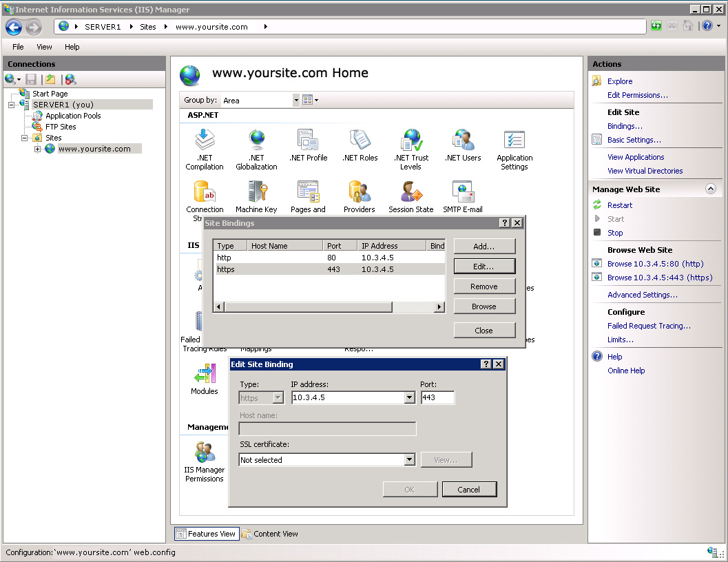The height and width of the screenshot is (562, 728).
Task: Click the Browse button in Site Bindings
Action: (484, 306)
